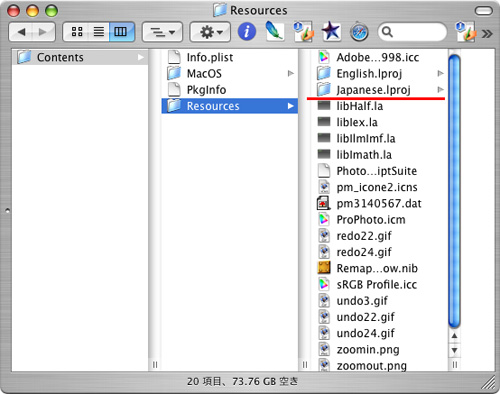Click the libHalf.la file icon
This screenshot has width=500, height=394.
324,106
